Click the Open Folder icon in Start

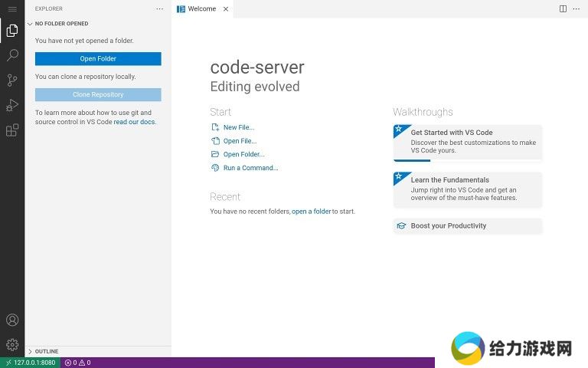click(215, 154)
